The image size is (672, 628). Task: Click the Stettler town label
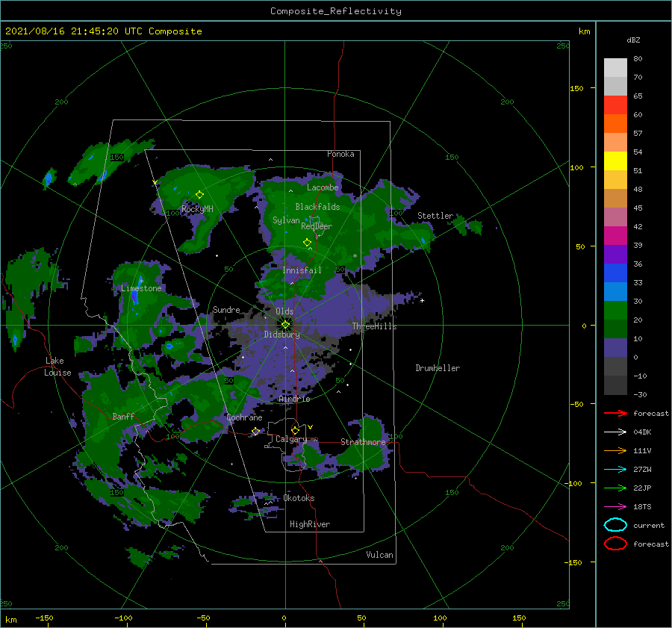point(435,216)
